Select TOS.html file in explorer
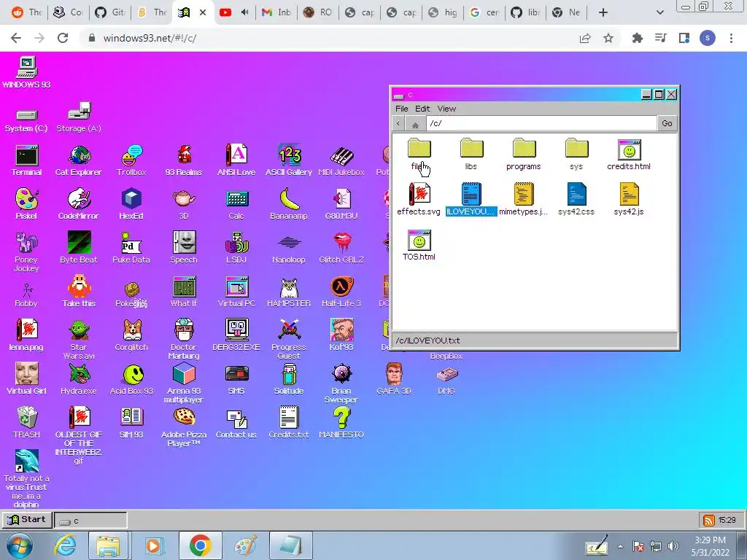 (x=419, y=245)
